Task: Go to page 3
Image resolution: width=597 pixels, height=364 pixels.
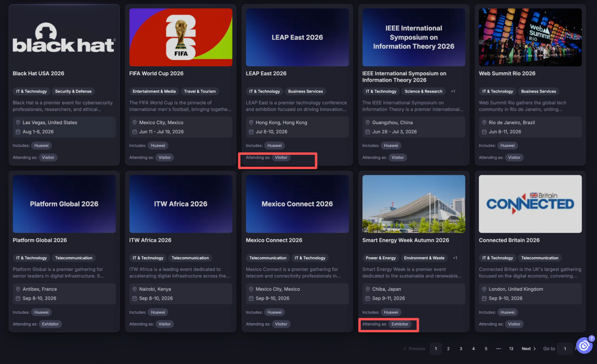Action: click(461, 349)
